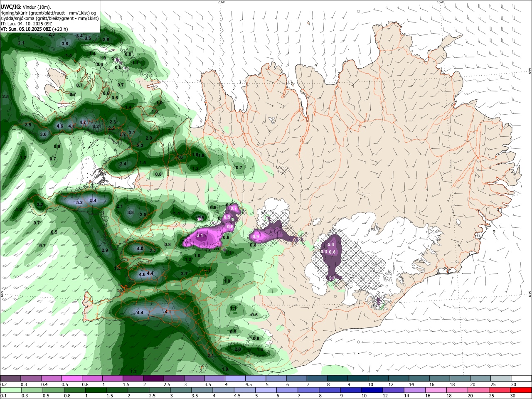Click the 4.7 precipitation value
This screenshot has width=532, height=399.
click(83, 123)
